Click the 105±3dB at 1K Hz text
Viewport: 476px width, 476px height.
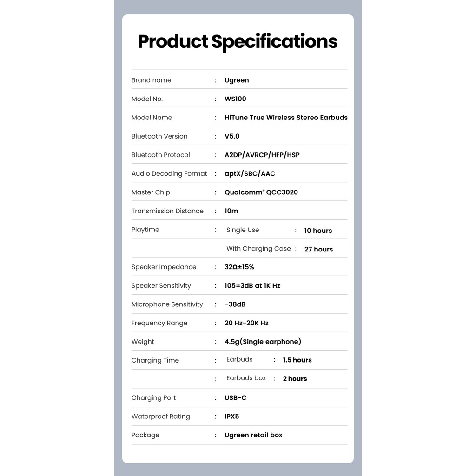click(252, 285)
